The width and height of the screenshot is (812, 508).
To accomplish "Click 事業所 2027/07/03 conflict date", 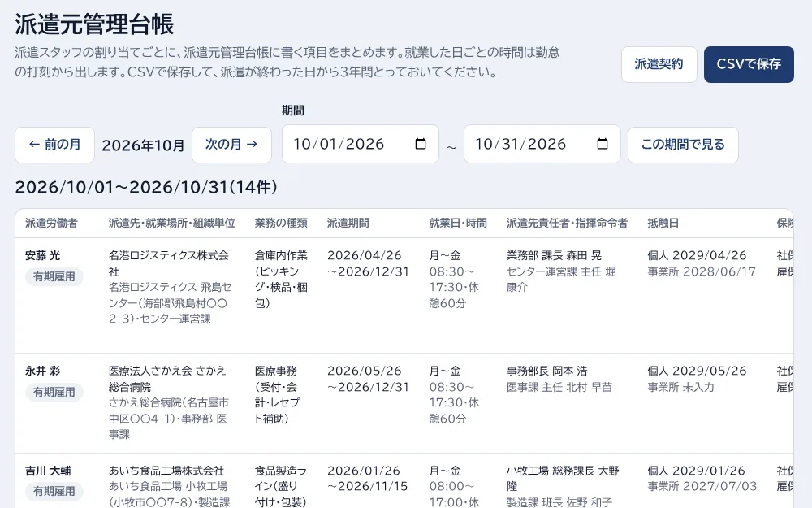I will point(702,486).
